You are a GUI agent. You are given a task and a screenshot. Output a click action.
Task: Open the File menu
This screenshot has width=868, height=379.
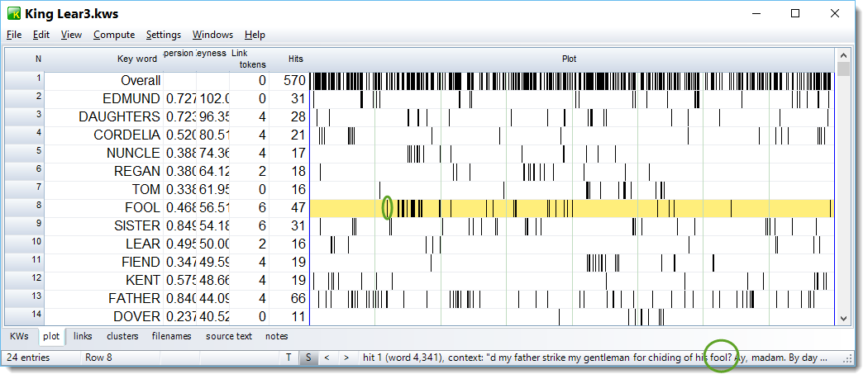click(x=14, y=35)
